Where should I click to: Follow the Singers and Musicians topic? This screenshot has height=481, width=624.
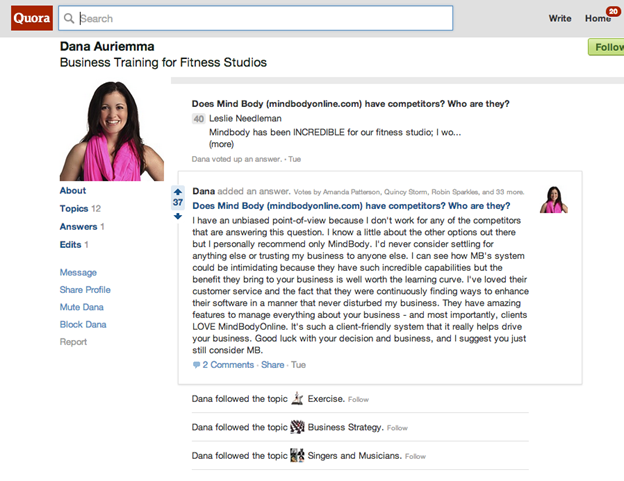coord(415,456)
